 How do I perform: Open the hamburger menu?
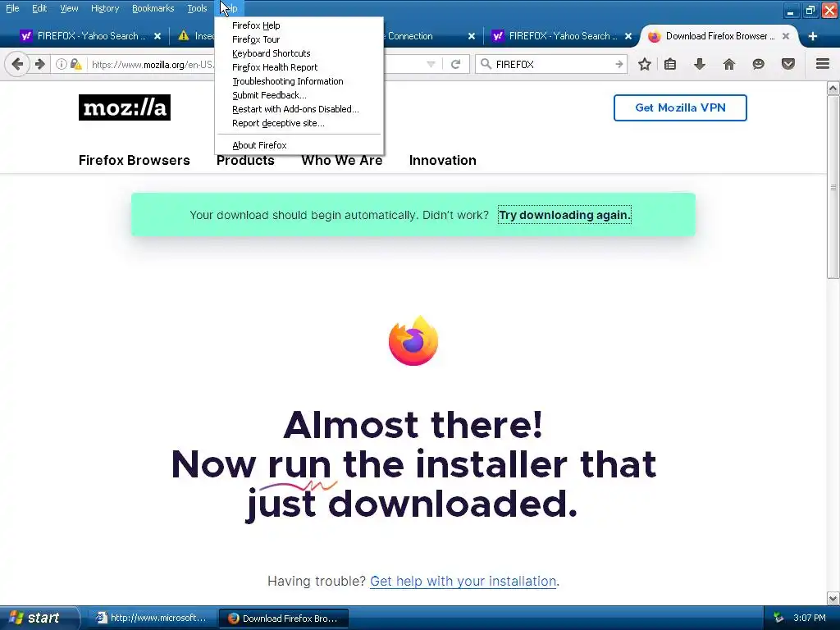[822, 64]
